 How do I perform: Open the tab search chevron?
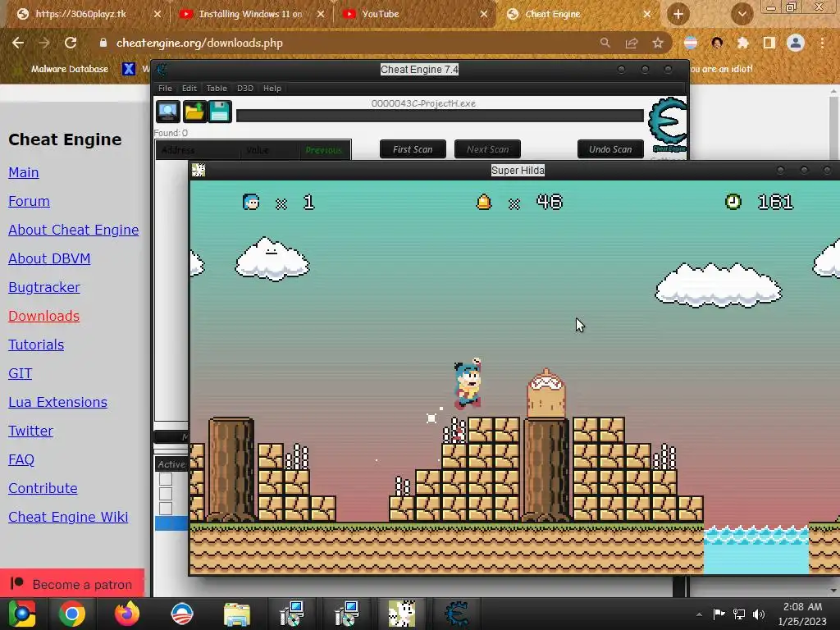(x=742, y=14)
